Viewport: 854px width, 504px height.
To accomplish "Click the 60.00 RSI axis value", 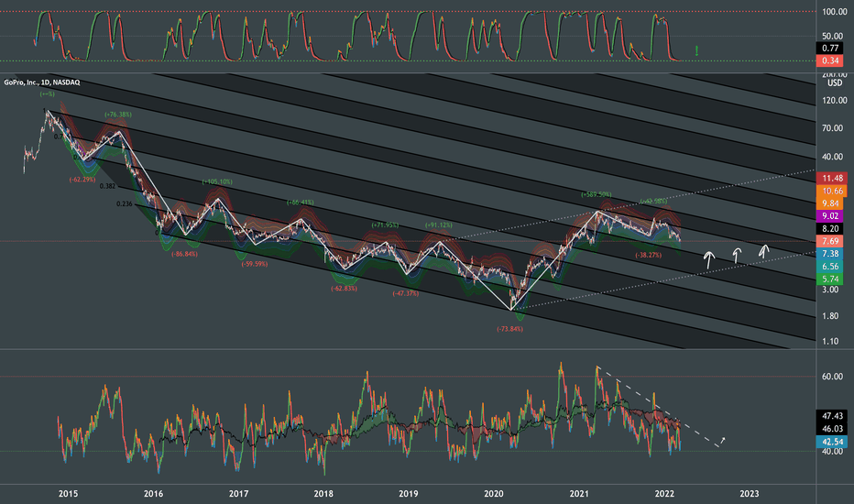I will [832, 377].
